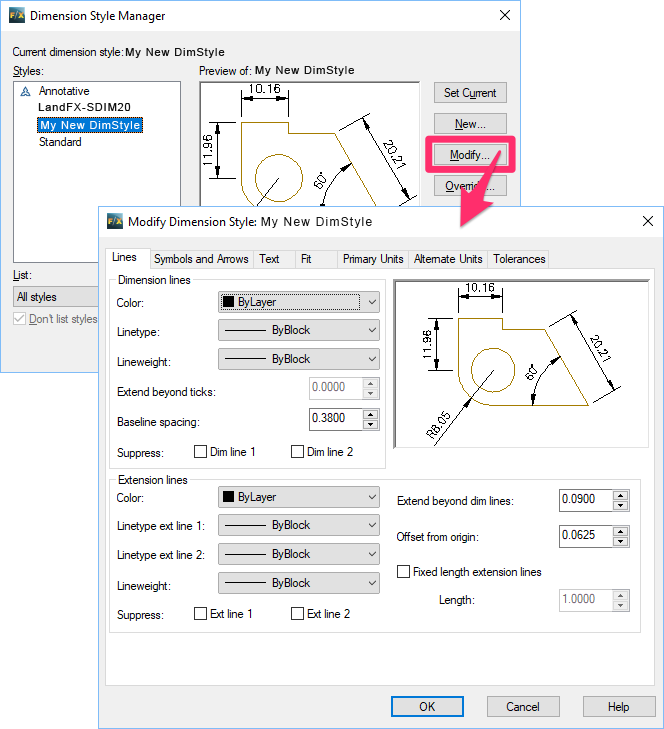Close the Dimension Style Manager window
This screenshot has height=729, width=664.
(x=505, y=15)
